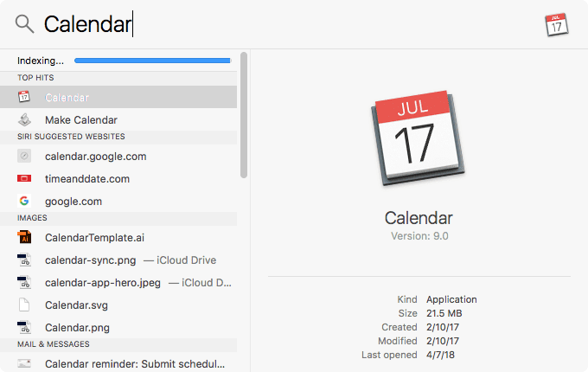Click the Make Calendar Automator icon
The image size is (588, 372).
point(24,119)
